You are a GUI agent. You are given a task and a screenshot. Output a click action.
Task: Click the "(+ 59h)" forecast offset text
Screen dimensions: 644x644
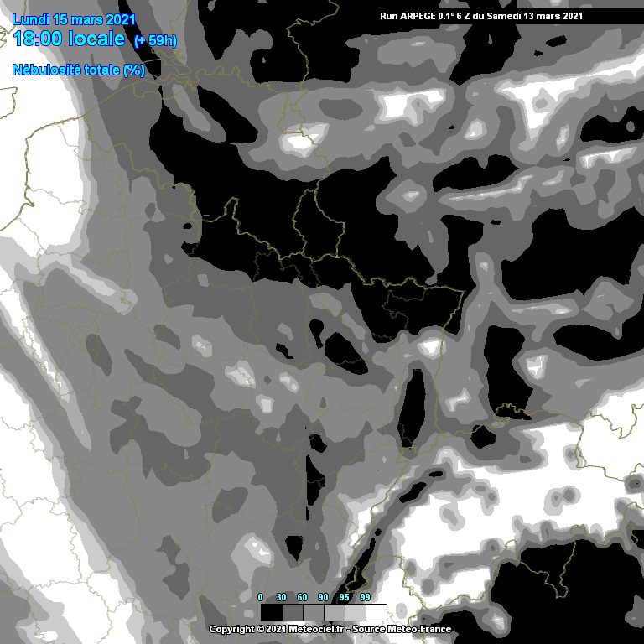(x=155, y=41)
